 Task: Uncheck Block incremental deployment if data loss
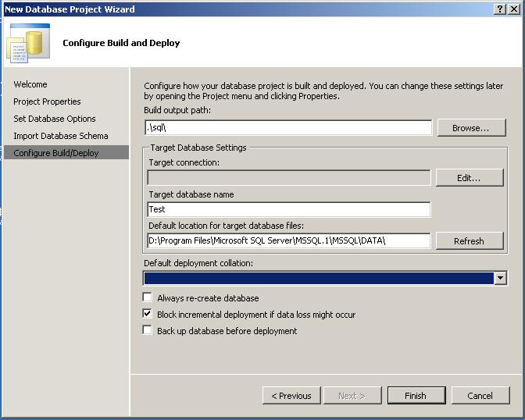pos(148,314)
